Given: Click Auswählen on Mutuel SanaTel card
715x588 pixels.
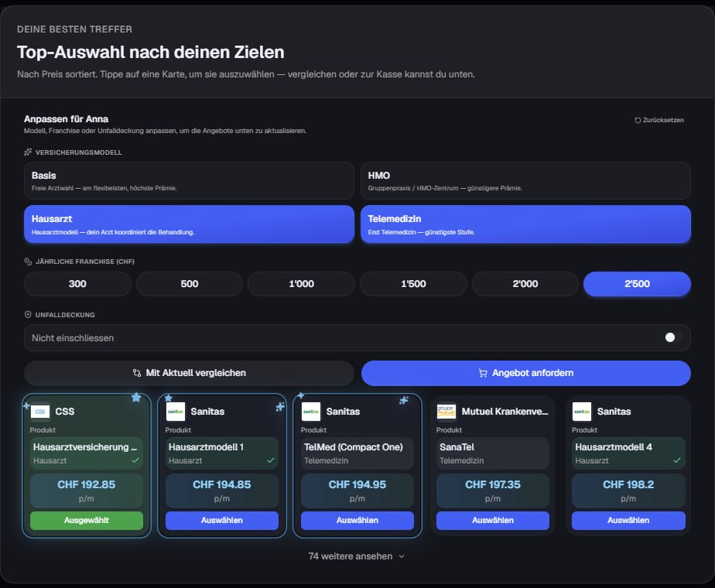Looking at the screenshot, I should (x=492, y=521).
